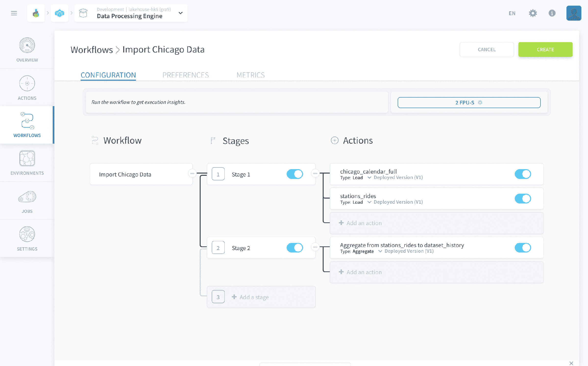
Task: Go to Actions in sidebar
Action: pyautogui.click(x=27, y=88)
